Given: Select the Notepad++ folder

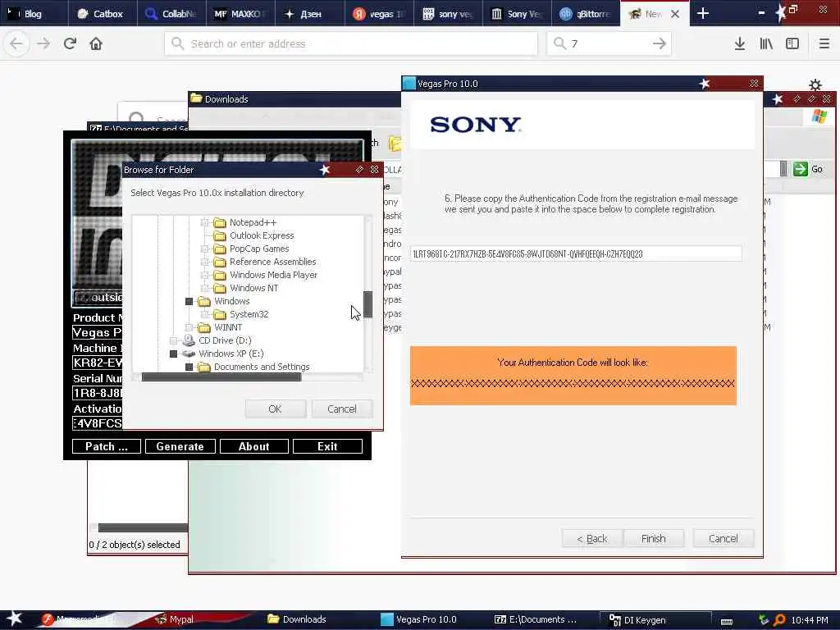Looking at the screenshot, I should click(x=253, y=222).
